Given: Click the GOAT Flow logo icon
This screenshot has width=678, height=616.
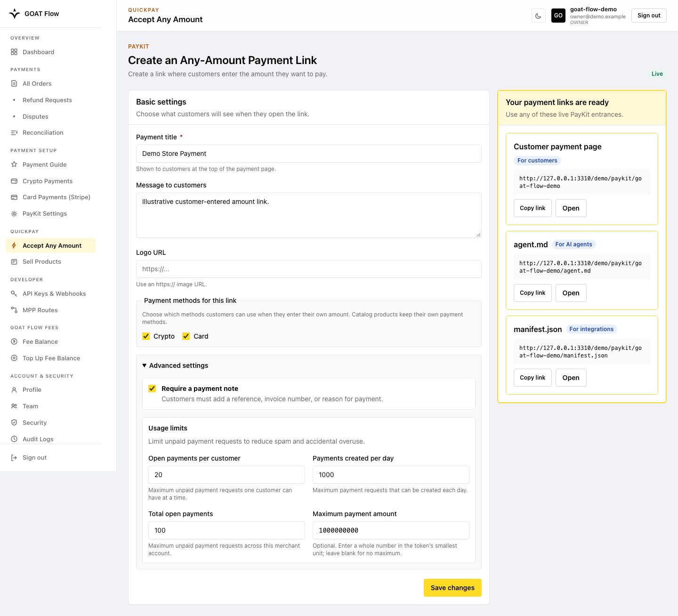Looking at the screenshot, I should click(15, 13).
